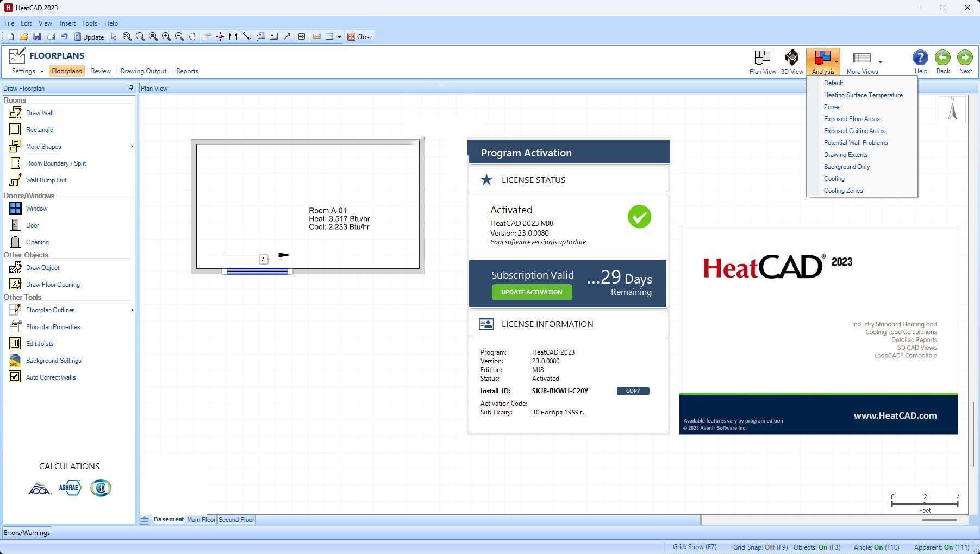Open the Settings dropdown arrow
980x554 pixels.
42,71
